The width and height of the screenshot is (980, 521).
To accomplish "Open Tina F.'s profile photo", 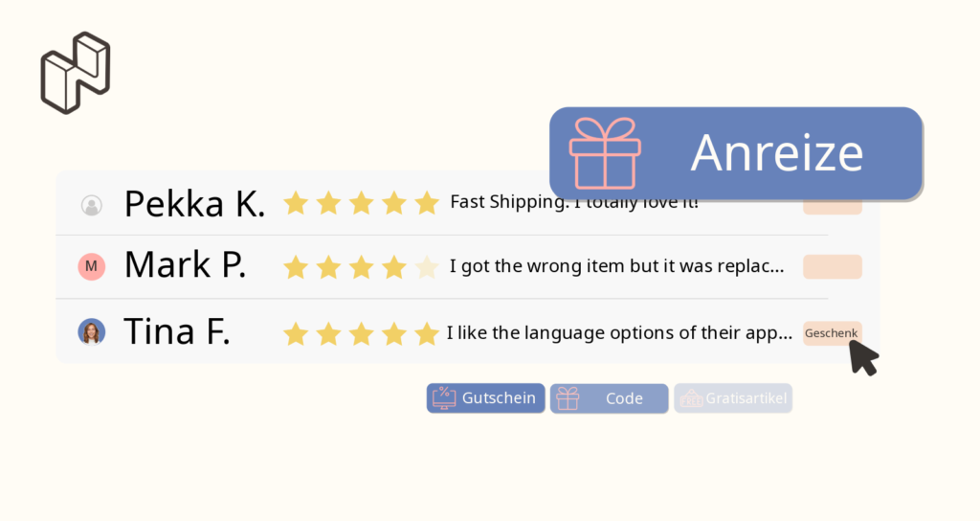I will pos(91,332).
